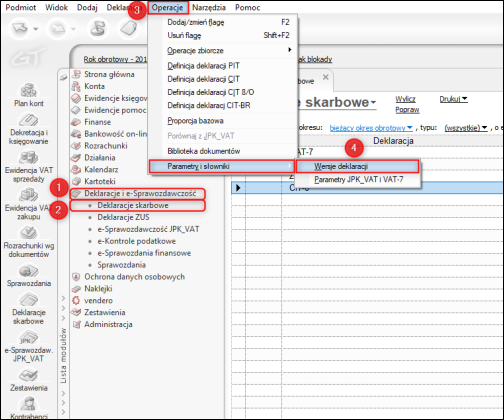
Task: Select Kalendarz module in the tree
Action: [x=101, y=170]
